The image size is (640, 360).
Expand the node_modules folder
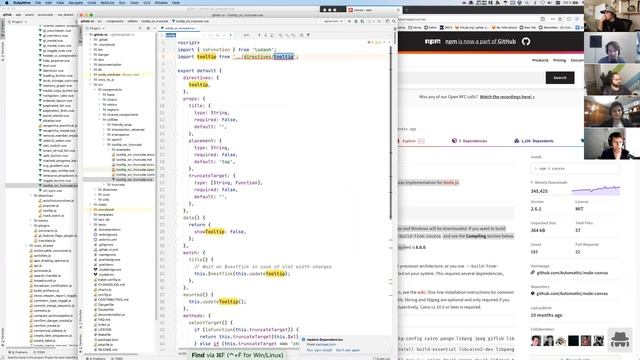click(91, 75)
